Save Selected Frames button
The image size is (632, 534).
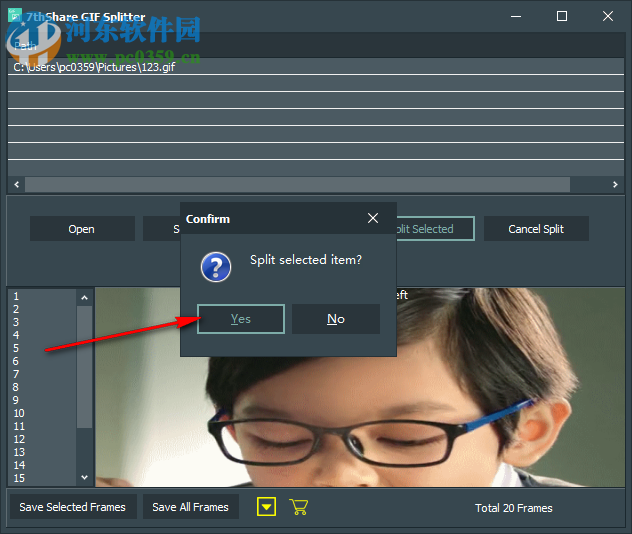tap(73, 507)
